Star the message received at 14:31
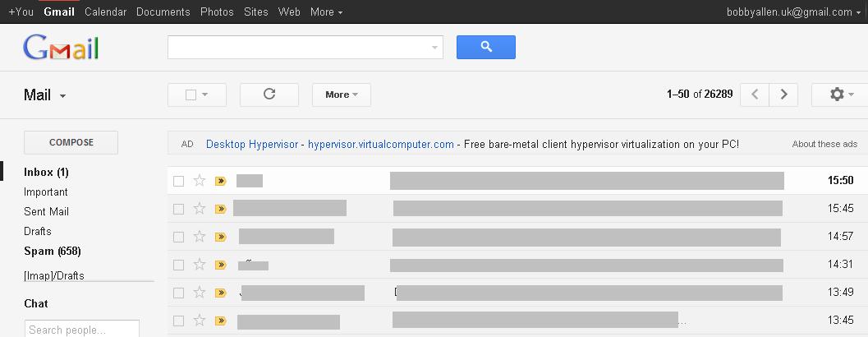The width and height of the screenshot is (868, 337). [x=200, y=265]
